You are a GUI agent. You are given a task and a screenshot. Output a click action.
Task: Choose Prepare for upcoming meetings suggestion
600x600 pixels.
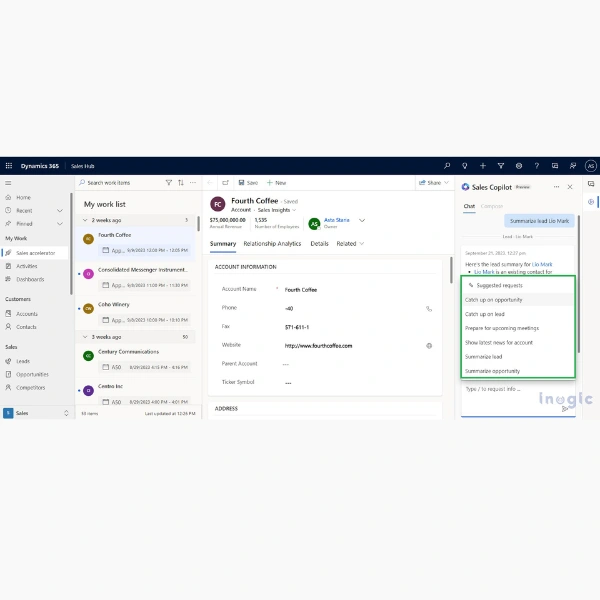(518, 328)
